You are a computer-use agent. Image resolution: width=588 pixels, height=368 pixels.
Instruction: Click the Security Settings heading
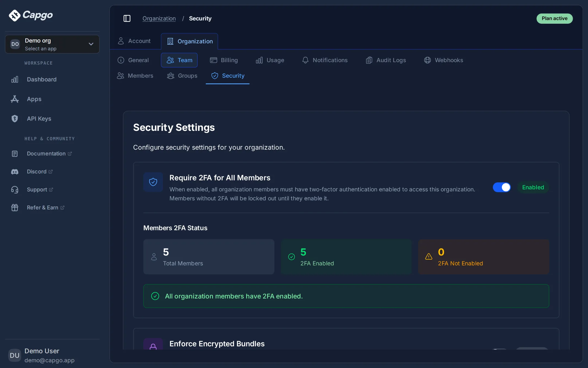[x=174, y=128]
